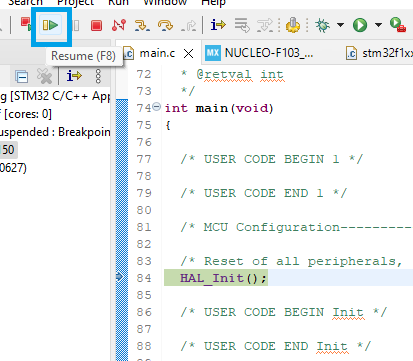Screen dimensions: 413x361
Task: Click the Drop To Frame icon
Action: pyautogui.click(x=242, y=25)
